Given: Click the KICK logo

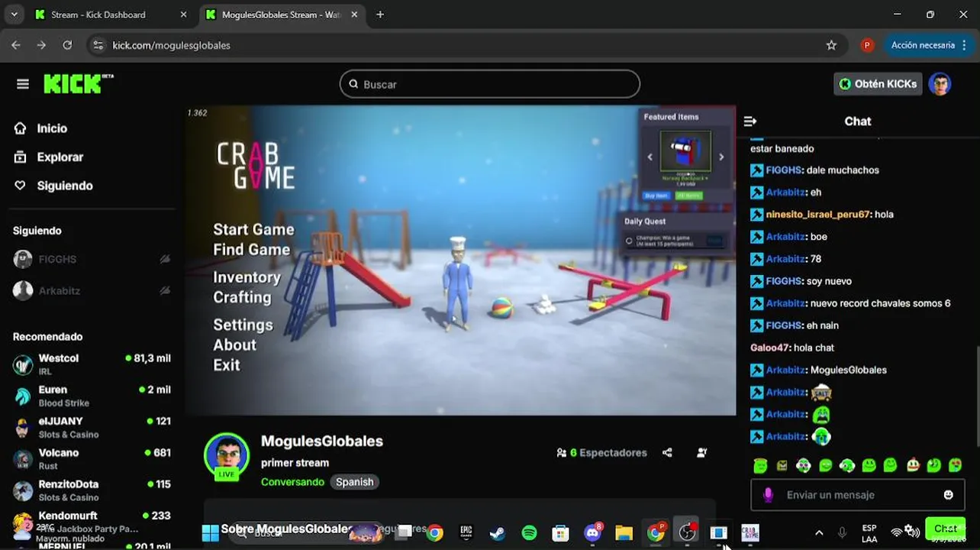Looking at the screenshot, I should (78, 84).
